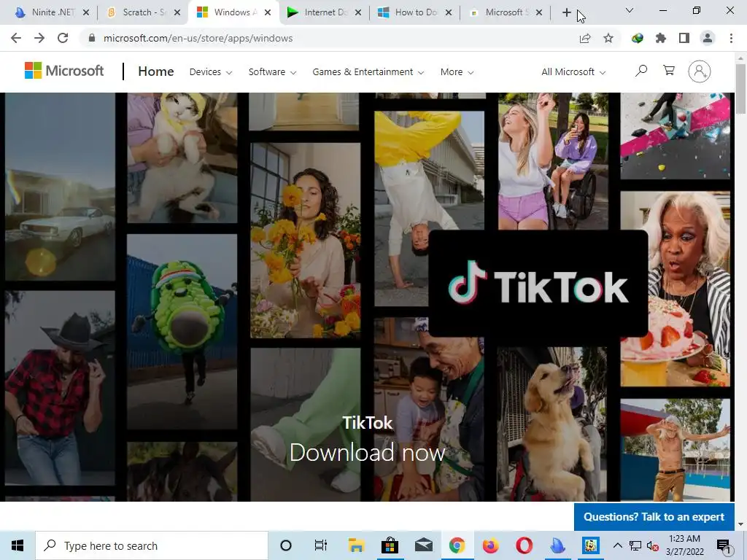Click Questions? Talk to an expert button

(654, 517)
